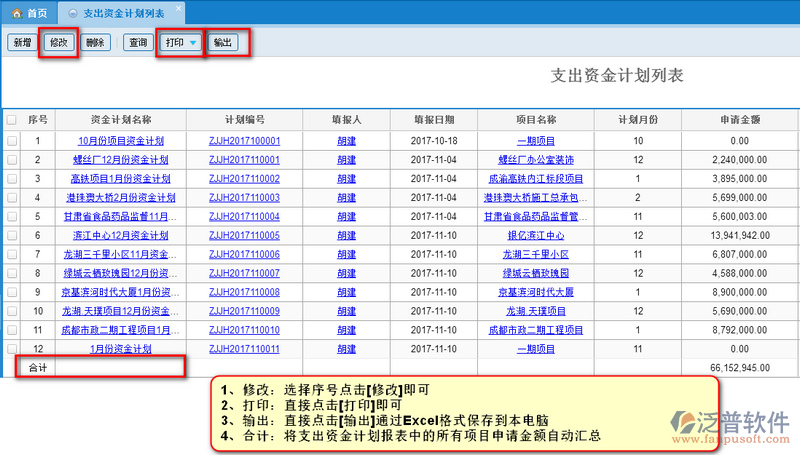The image size is (800, 455).
Task: Select amount 13,941,942.00 cell
Action: [x=740, y=235]
